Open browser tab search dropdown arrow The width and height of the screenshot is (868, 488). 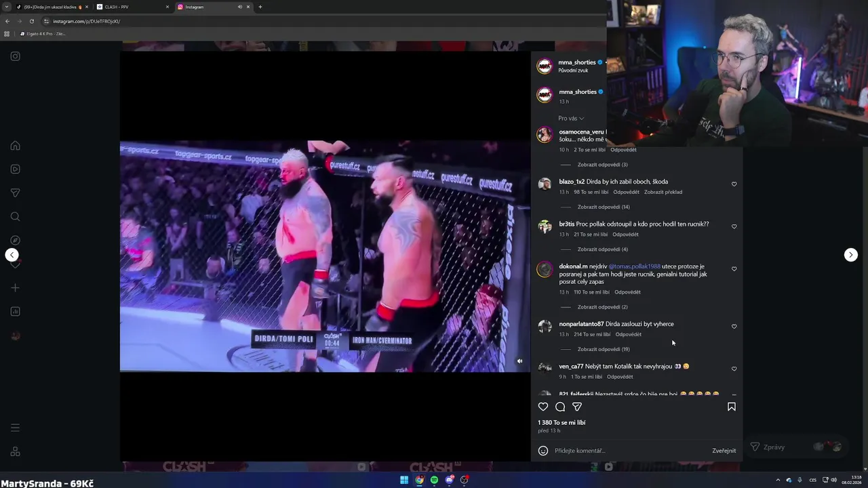[x=6, y=7]
